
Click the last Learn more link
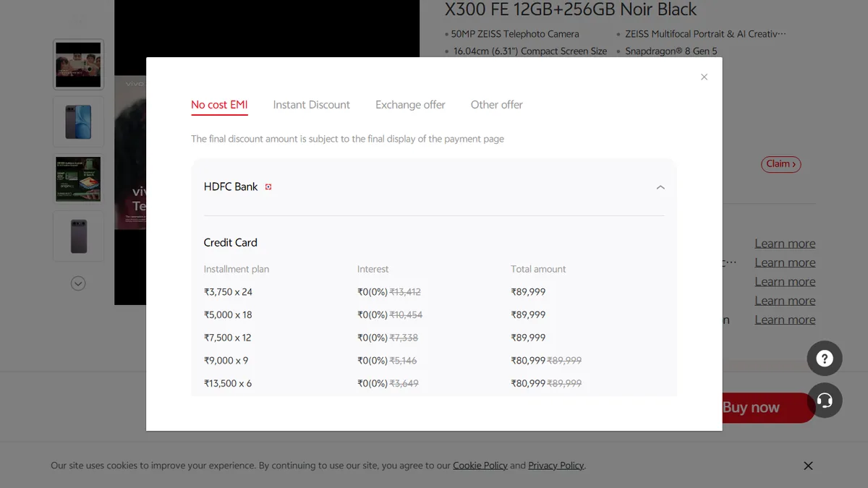click(x=785, y=320)
